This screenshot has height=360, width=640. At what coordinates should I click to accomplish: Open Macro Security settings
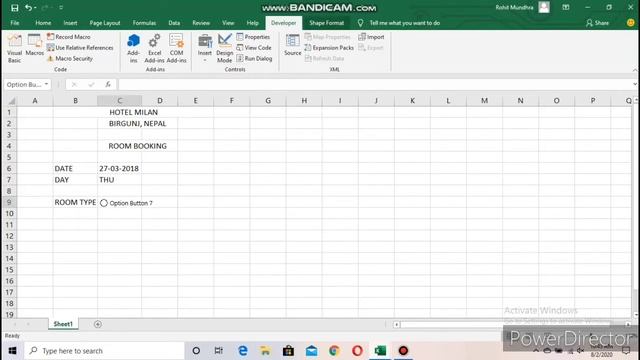coord(70,58)
